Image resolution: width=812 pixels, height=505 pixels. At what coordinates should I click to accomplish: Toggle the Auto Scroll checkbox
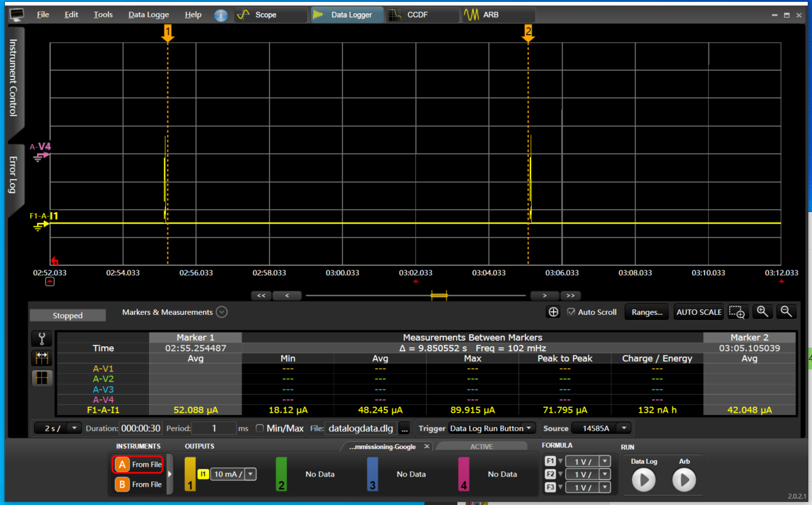click(571, 312)
